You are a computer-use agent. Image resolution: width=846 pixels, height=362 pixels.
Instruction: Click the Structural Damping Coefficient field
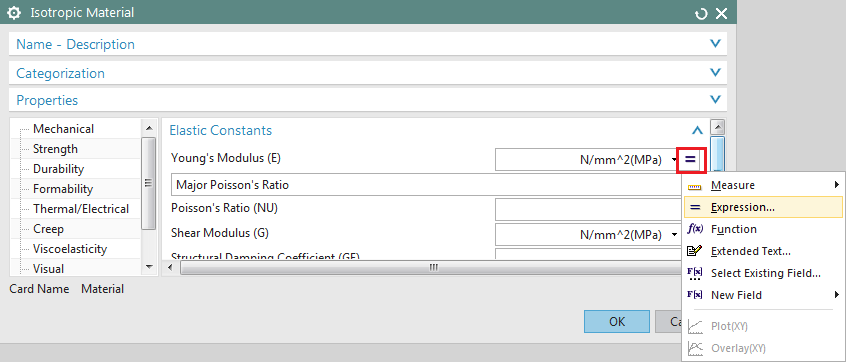pos(588,254)
